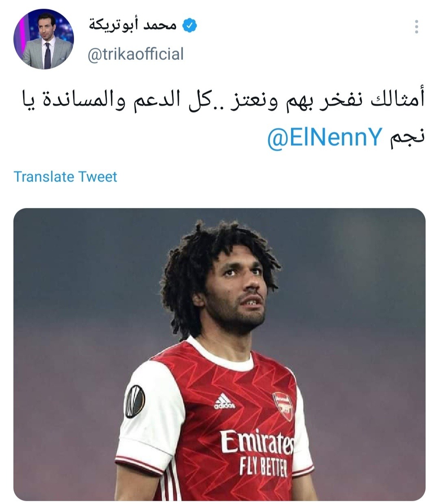Open the profile via display name محمد أبوتريكة
This screenshot has height=504, width=439.
click(x=133, y=26)
